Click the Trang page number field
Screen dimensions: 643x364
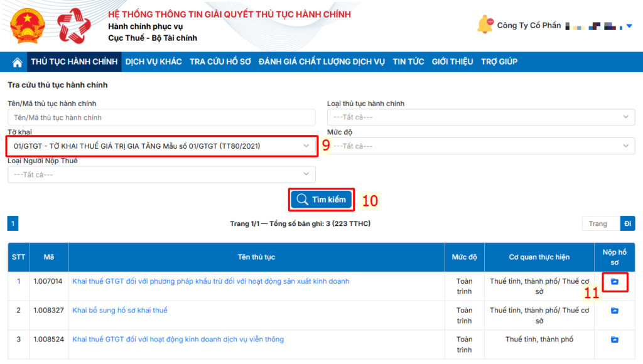click(601, 223)
